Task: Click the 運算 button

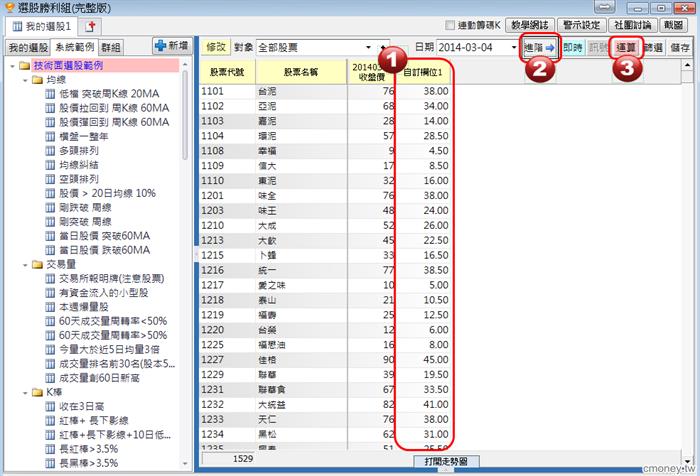Action: (626, 47)
